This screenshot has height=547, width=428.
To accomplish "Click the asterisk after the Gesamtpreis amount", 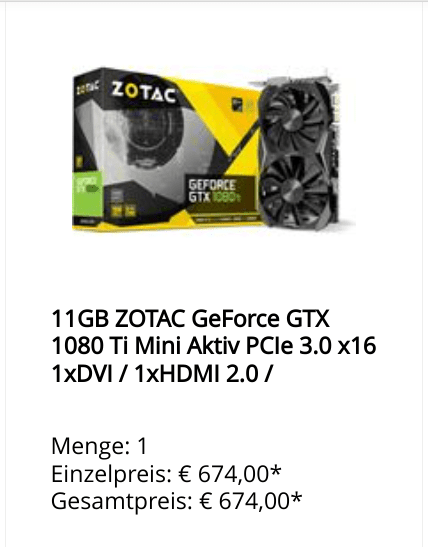I will coord(296,497).
